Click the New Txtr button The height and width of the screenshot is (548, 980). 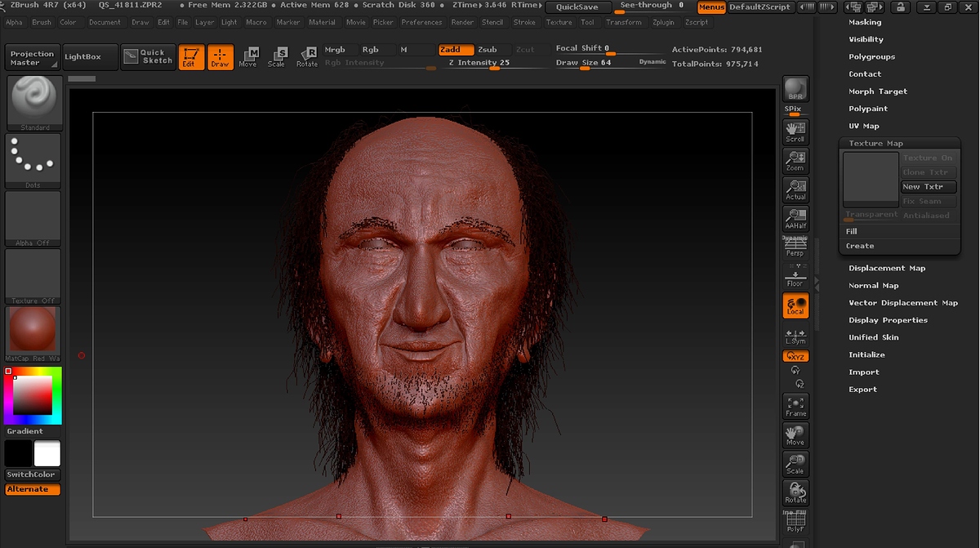(x=929, y=187)
